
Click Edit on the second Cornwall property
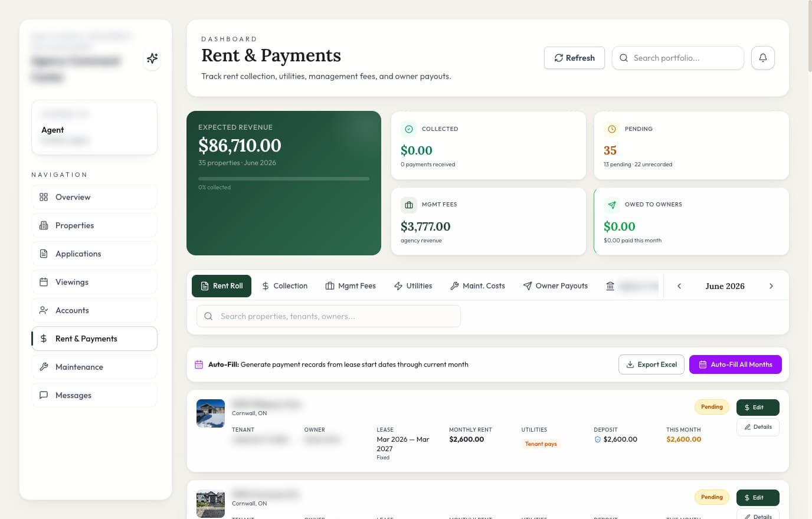click(758, 498)
